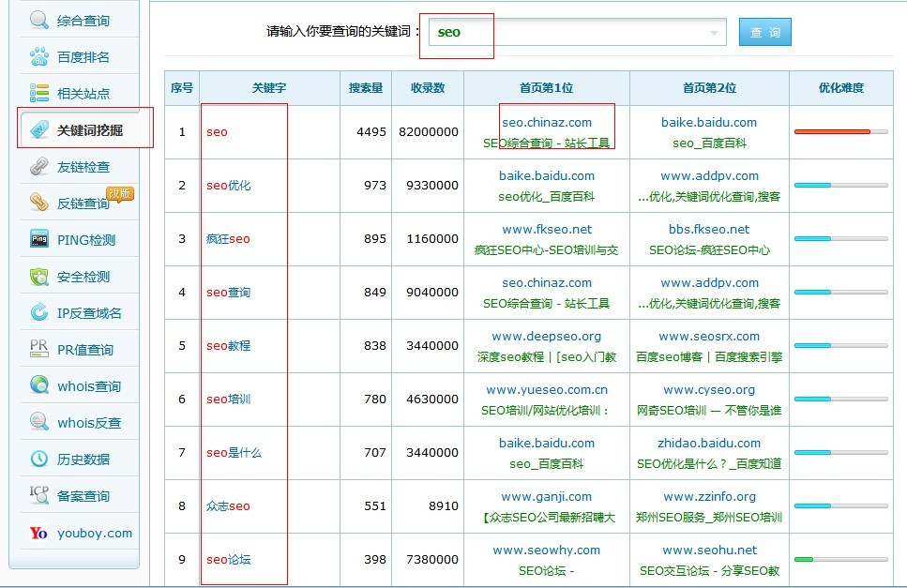Open www.zzinfo.org link
907x588 pixels.
point(709,497)
